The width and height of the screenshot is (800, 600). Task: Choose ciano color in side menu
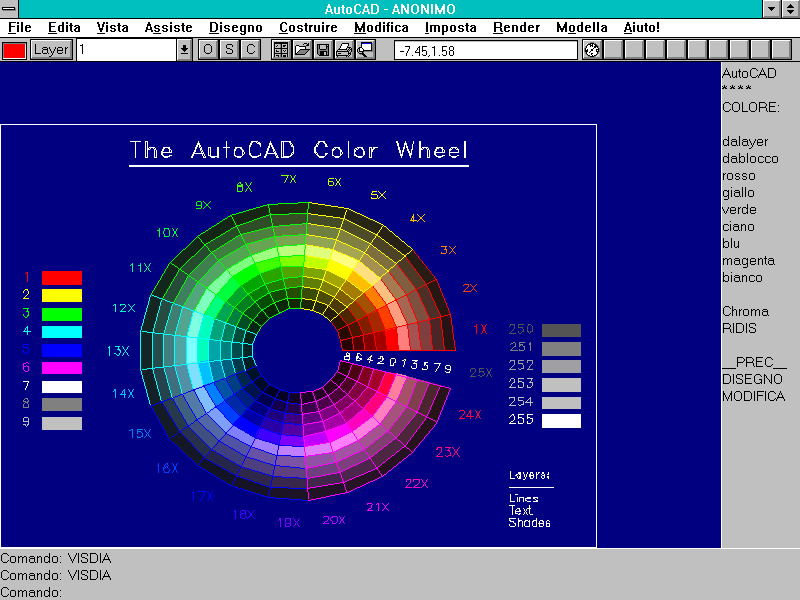(738, 227)
